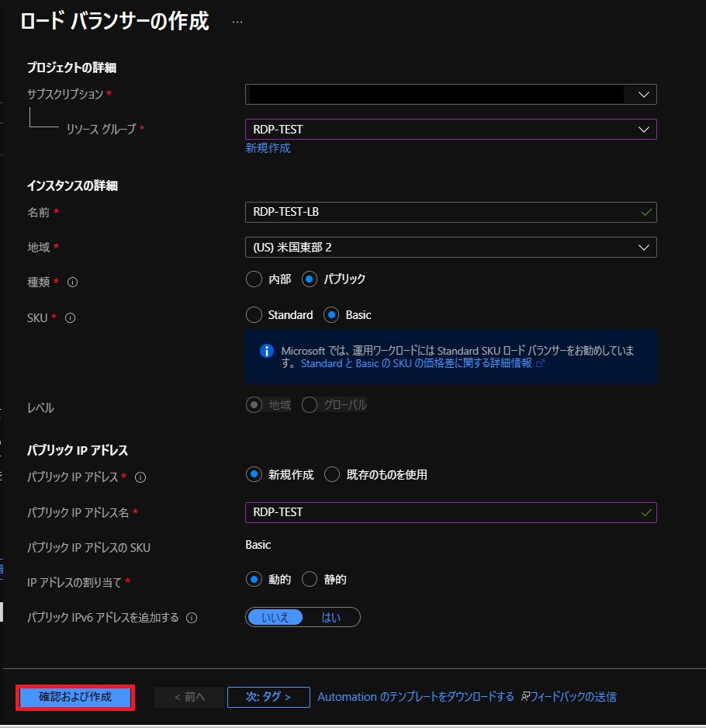Click the パブリック IP アドレス section heading
The image size is (706, 728).
tap(78, 450)
